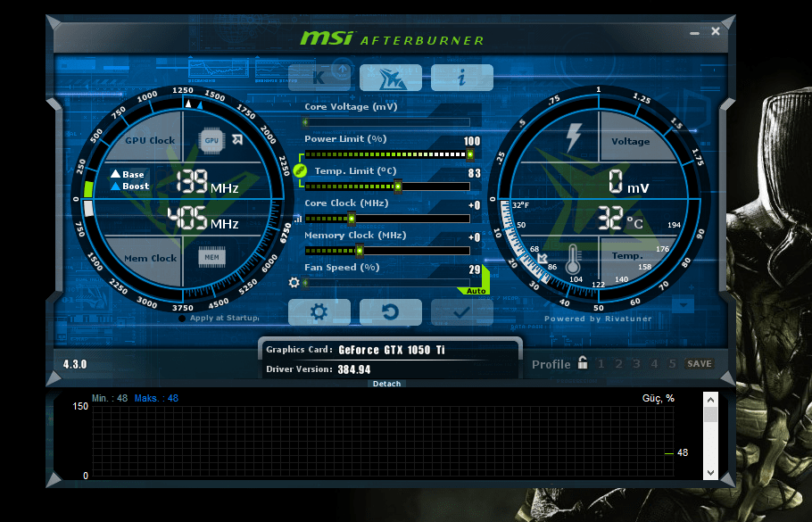Close the Afterburner window
The image size is (812, 522).
tap(715, 31)
